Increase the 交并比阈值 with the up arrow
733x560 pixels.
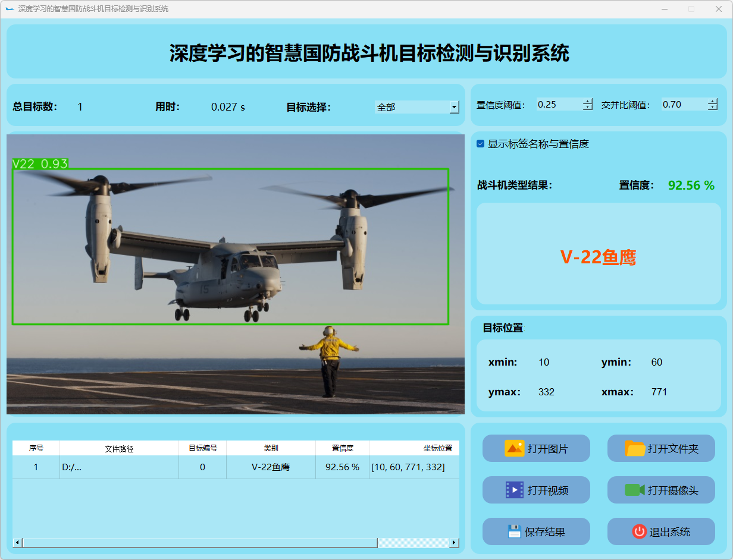click(713, 101)
